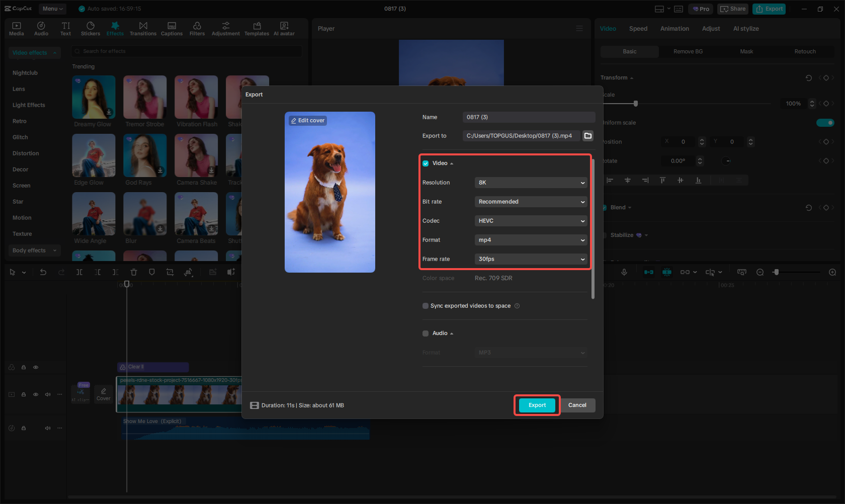Uncheck the Video export option

(x=425, y=163)
